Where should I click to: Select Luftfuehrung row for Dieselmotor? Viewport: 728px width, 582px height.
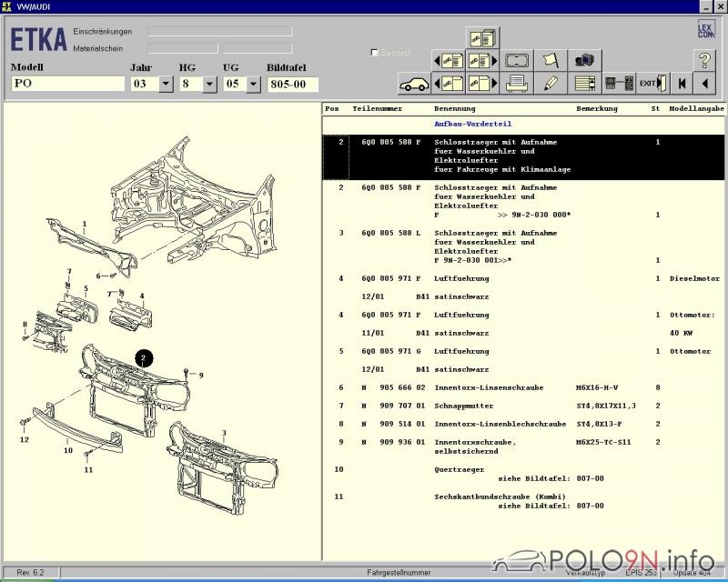coord(522,287)
